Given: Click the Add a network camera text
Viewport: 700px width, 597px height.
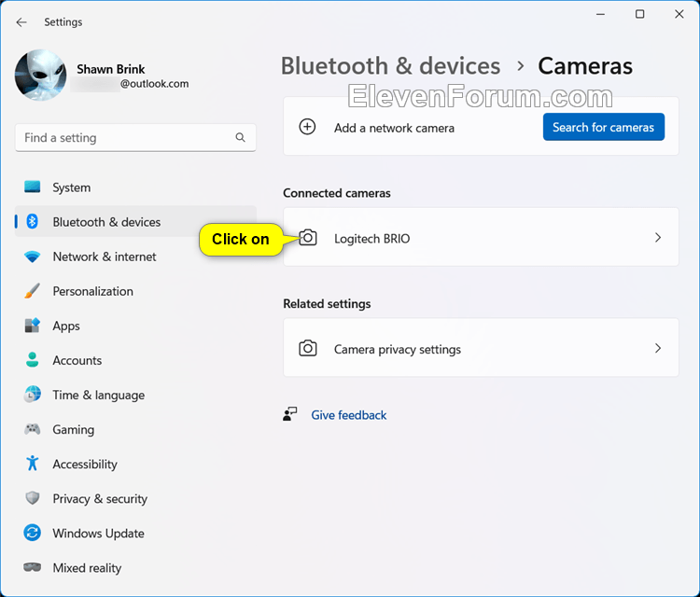Looking at the screenshot, I should click(394, 128).
